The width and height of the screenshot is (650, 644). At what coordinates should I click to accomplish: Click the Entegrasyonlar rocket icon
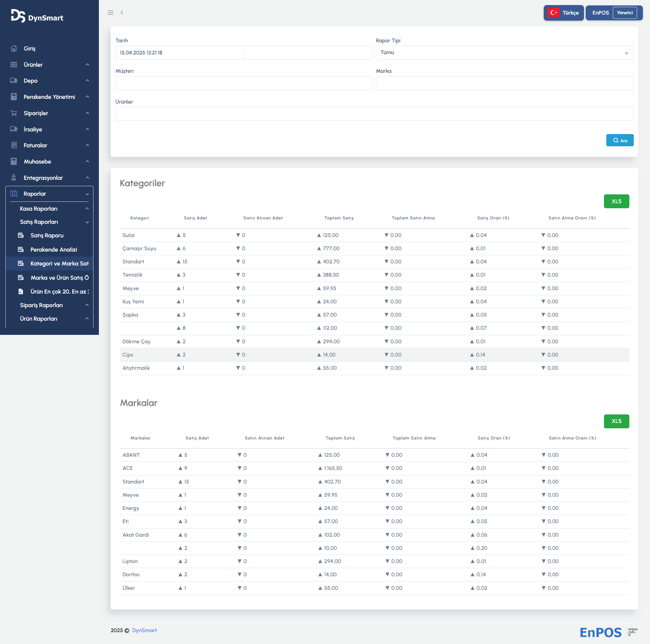click(14, 178)
